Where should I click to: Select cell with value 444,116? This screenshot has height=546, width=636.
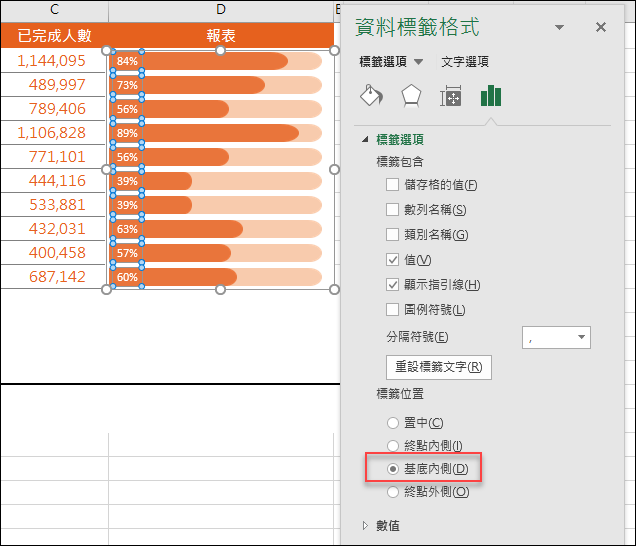coord(53,181)
